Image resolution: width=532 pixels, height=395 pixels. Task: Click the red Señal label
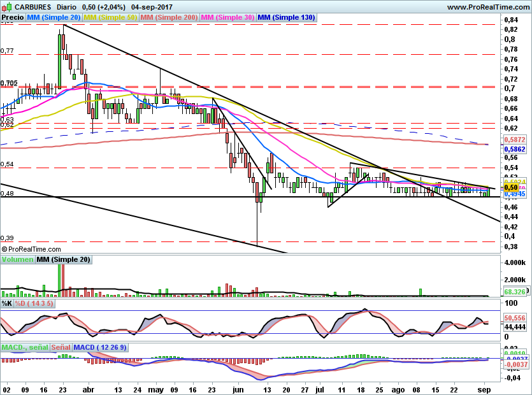point(61,347)
